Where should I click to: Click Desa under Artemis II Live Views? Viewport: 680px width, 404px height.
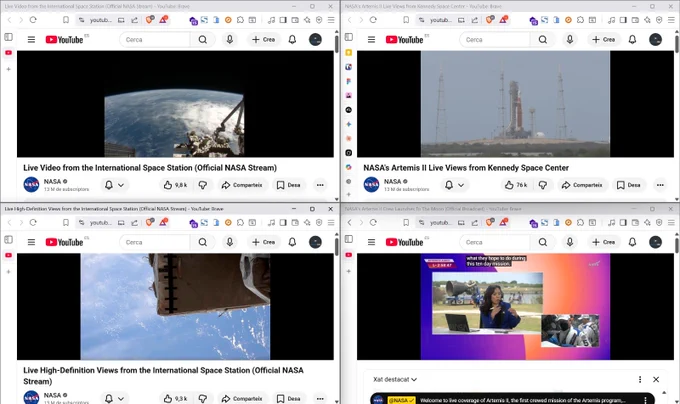(629, 185)
